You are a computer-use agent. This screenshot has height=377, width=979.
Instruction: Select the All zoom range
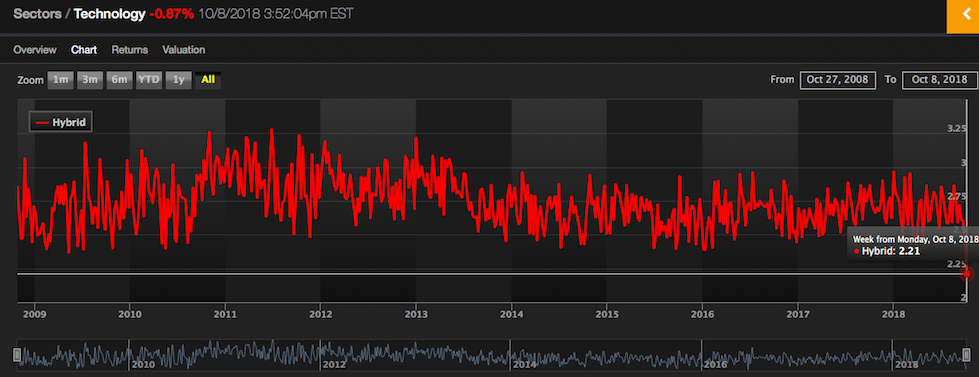click(208, 80)
